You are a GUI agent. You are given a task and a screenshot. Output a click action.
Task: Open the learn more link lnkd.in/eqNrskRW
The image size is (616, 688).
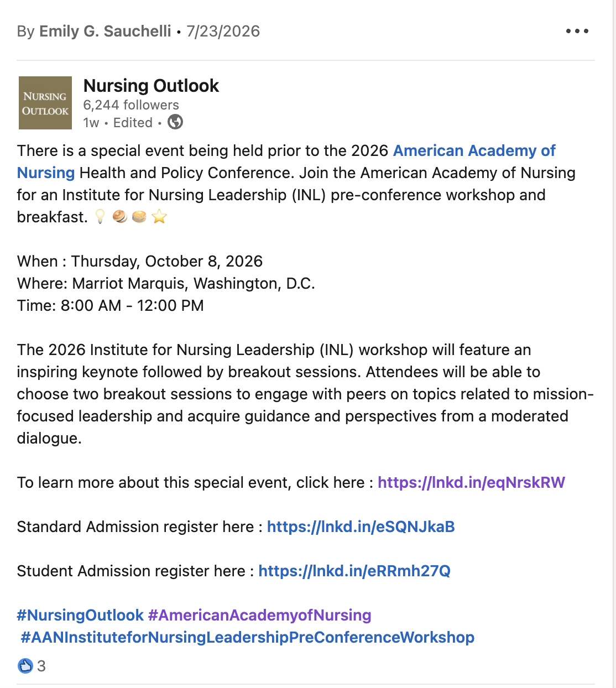(471, 482)
